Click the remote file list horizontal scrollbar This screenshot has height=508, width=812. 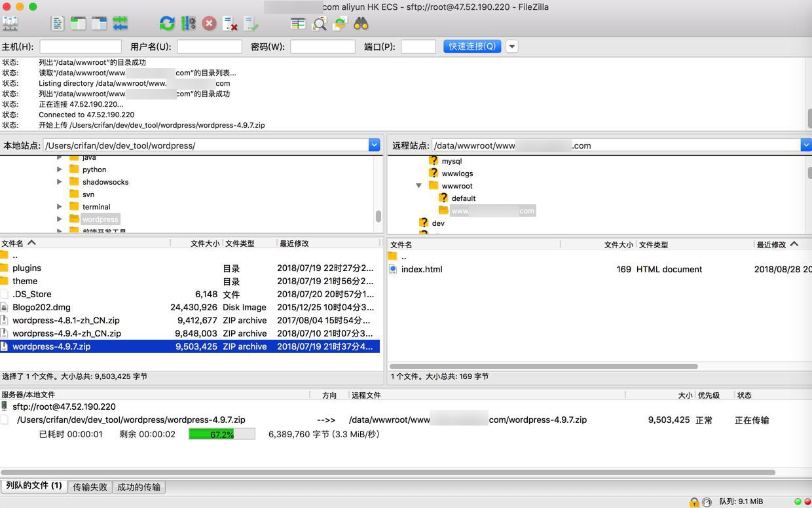pos(544,367)
